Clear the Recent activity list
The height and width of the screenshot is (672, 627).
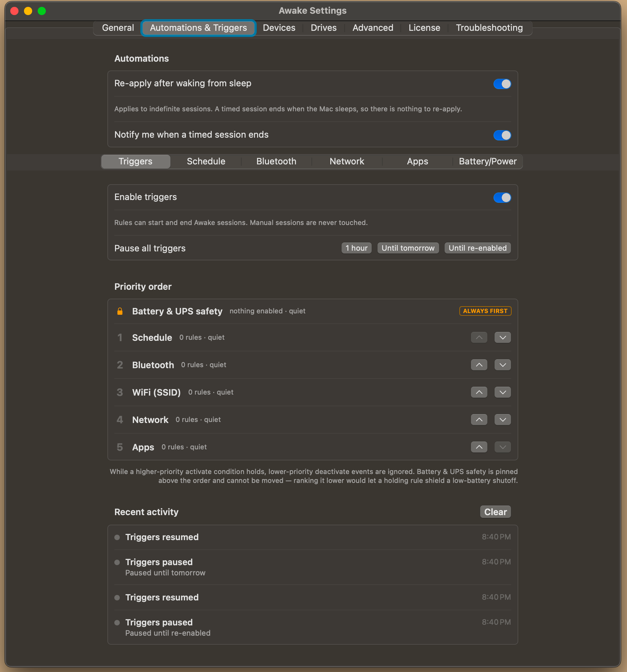coord(495,512)
